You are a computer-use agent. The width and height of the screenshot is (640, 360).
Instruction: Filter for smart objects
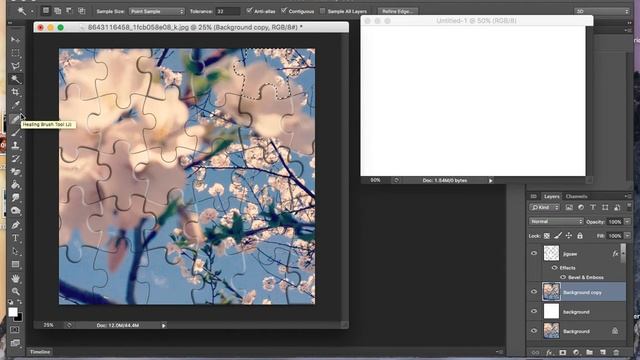click(x=617, y=207)
